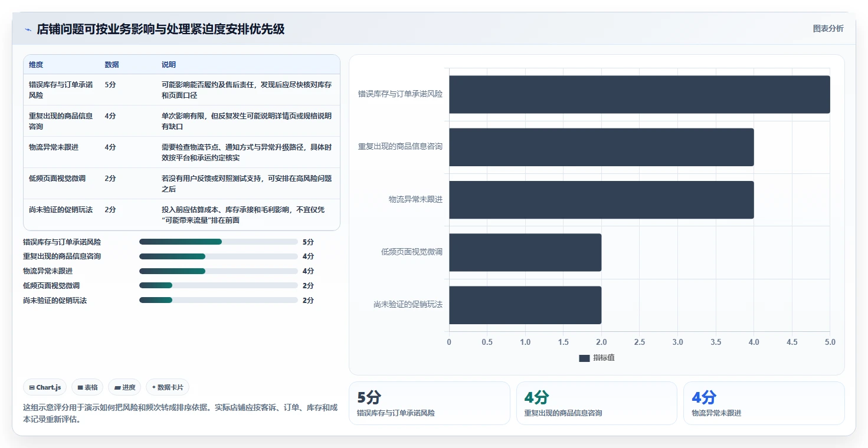This screenshot has height=448, width=868.
Task: Select the Chart.js tag label
Action: pos(48,388)
